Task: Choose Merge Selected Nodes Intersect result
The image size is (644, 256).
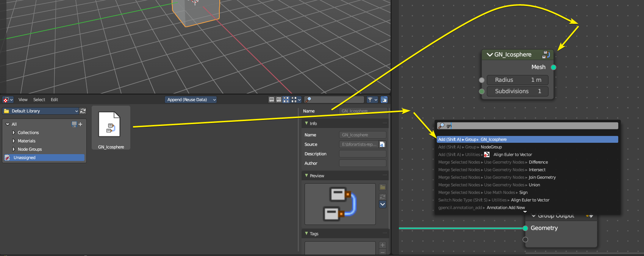Action: (527, 170)
